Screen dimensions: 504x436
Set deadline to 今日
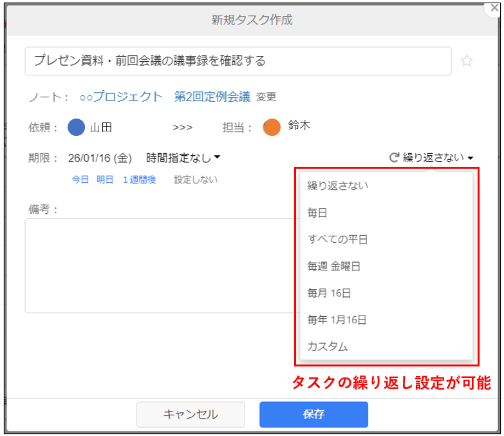80,180
